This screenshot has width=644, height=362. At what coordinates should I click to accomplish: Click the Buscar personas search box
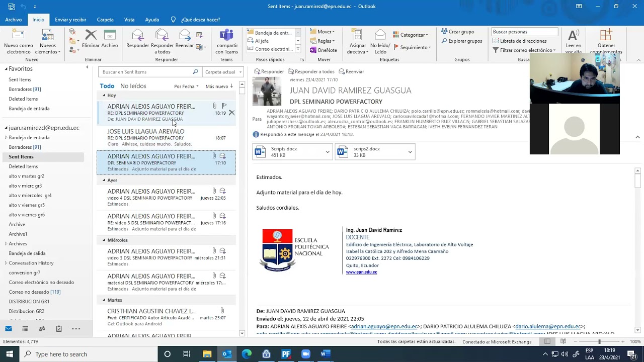point(525,32)
